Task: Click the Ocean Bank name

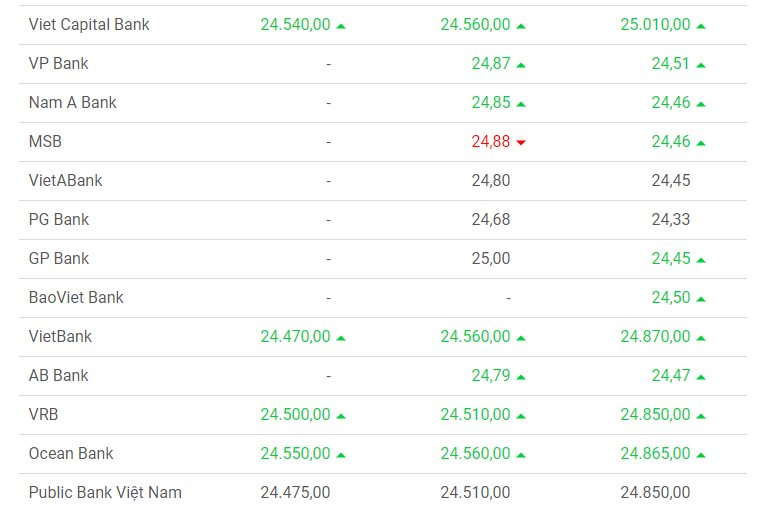Action: point(71,453)
